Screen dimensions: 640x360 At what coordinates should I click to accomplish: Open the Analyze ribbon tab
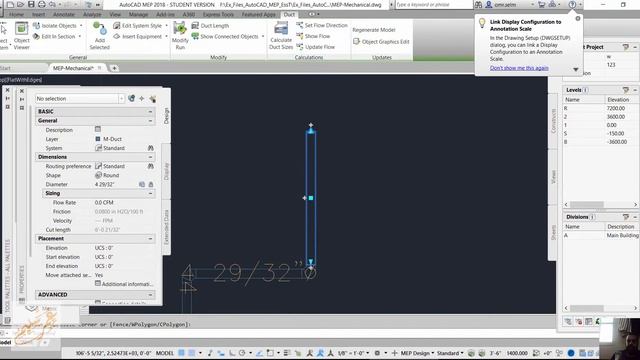[x=92, y=14]
